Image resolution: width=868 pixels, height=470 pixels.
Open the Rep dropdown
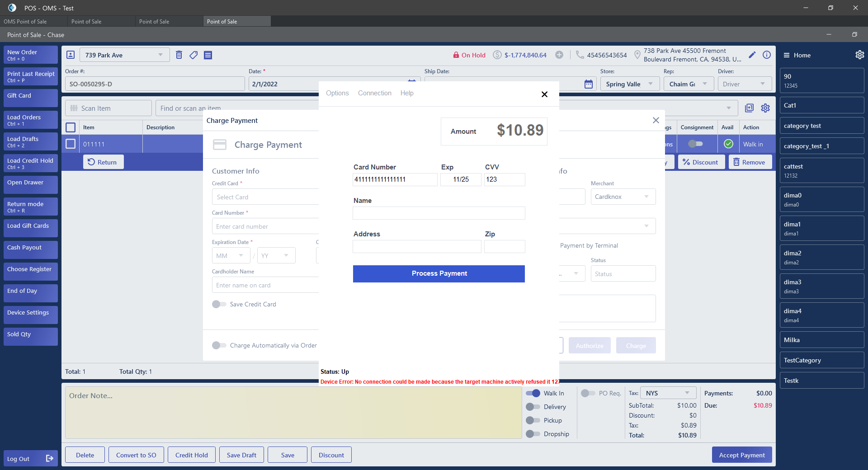(x=689, y=84)
